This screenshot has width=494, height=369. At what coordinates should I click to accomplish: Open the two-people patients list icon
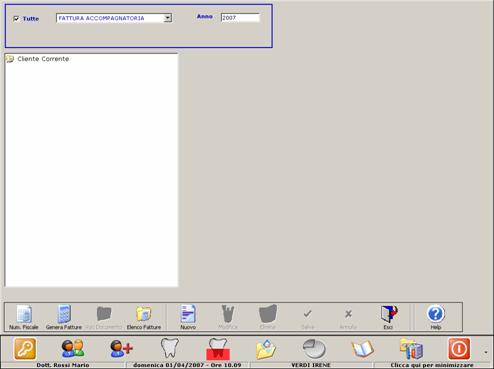pos(73,349)
